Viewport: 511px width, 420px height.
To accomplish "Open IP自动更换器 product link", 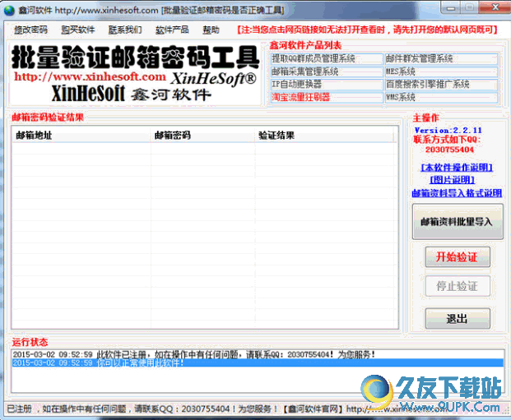I will pos(326,85).
